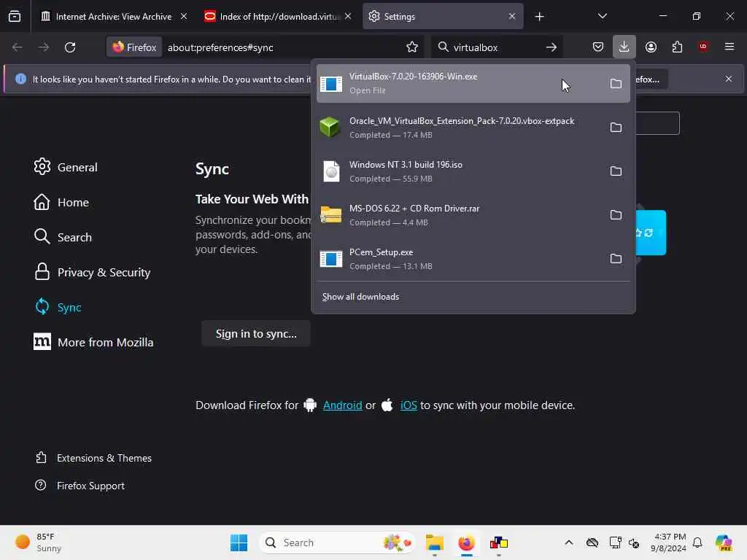Open notification bell in taskbar
Viewport: 747px width, 560px height.
click(697, 542)
